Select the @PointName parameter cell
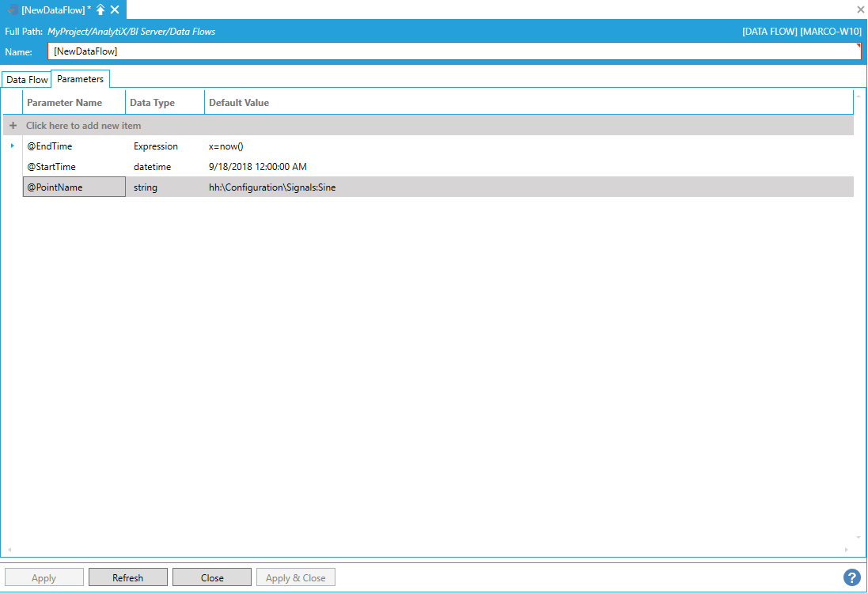This screenshot has width=868, height=594. [x=74, y=187]
